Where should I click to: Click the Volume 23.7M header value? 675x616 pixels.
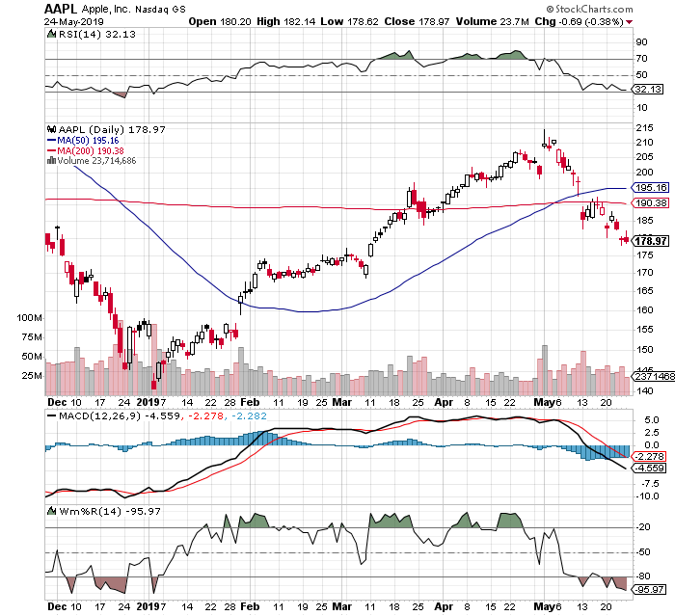(492, 21)
